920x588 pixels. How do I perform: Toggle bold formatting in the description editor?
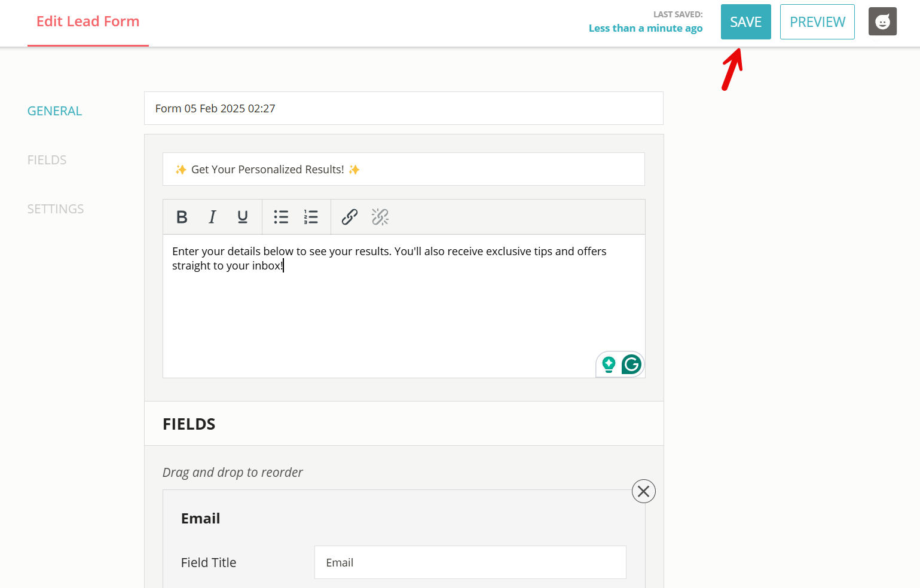point(182,217)
